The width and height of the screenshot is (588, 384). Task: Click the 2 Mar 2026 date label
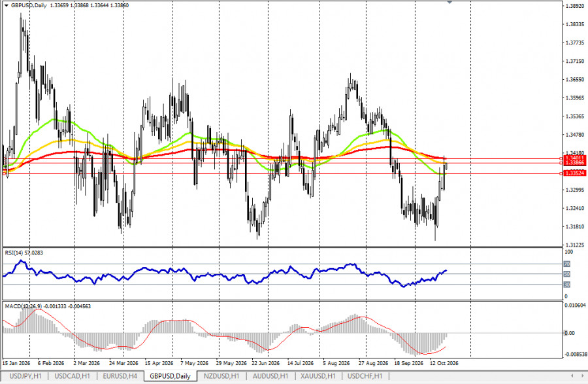point(87,363)
